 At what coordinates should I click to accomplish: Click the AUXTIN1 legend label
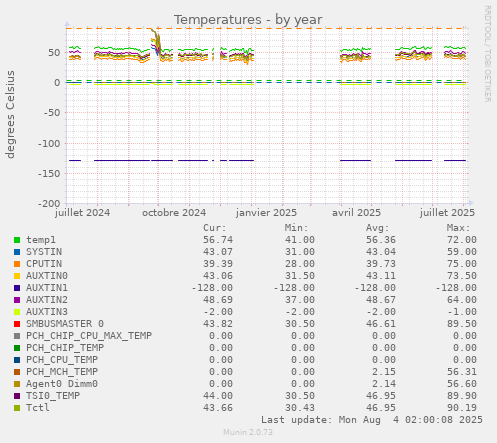click(47, 288)
